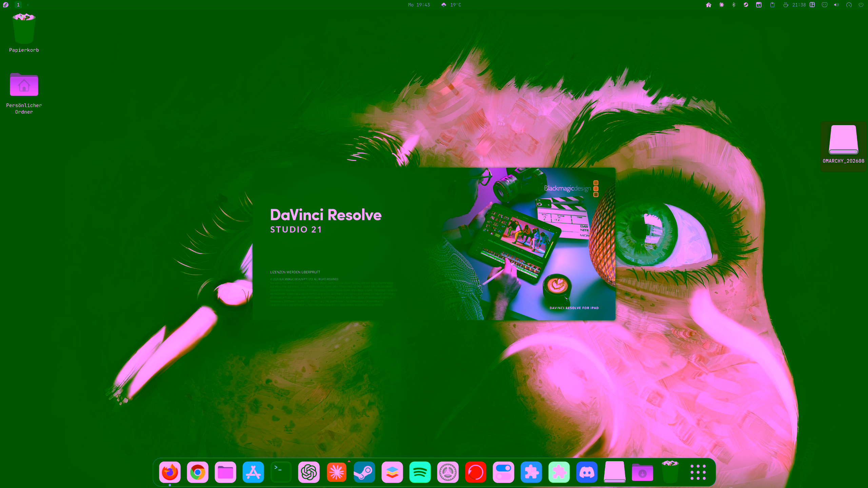Open the toggle switches tweaks app in dock
The image size is (868, 488).
point(504,472)
